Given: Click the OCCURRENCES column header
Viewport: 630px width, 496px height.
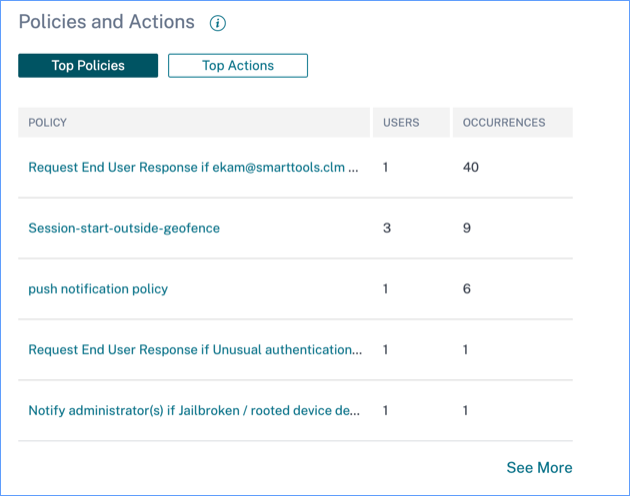Looking at the screenshot, I should tap(504, 123).
